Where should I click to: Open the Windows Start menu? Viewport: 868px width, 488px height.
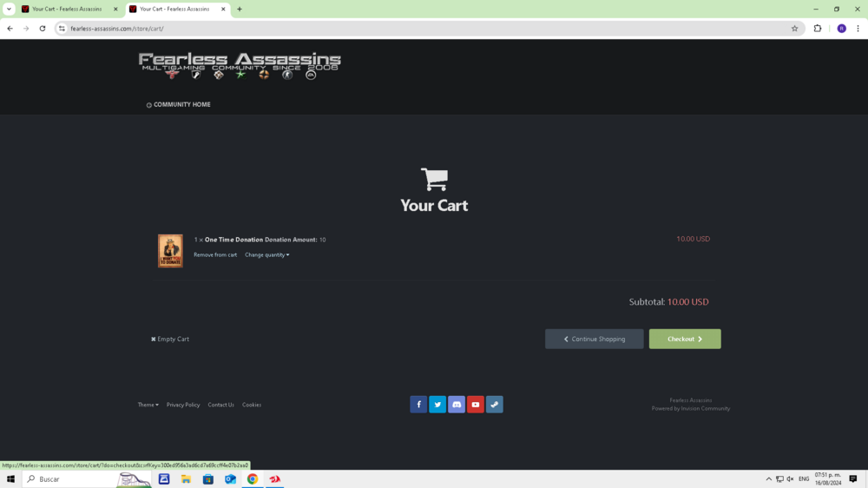(10, 478)
